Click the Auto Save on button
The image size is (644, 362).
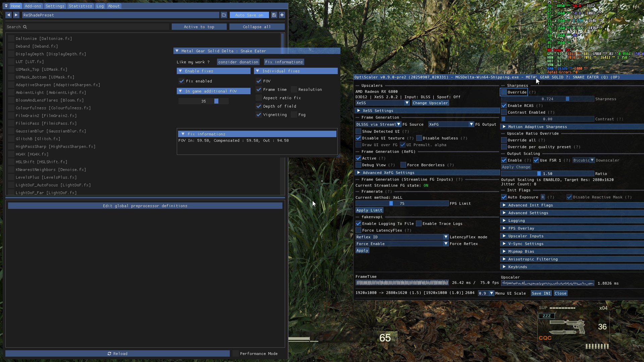point(249,15)
